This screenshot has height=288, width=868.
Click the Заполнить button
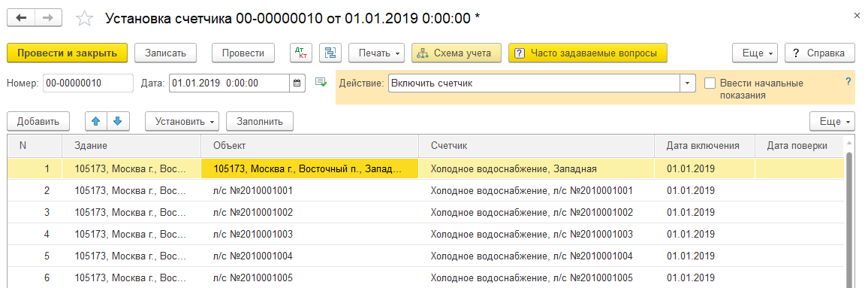(x=260, y=121)
